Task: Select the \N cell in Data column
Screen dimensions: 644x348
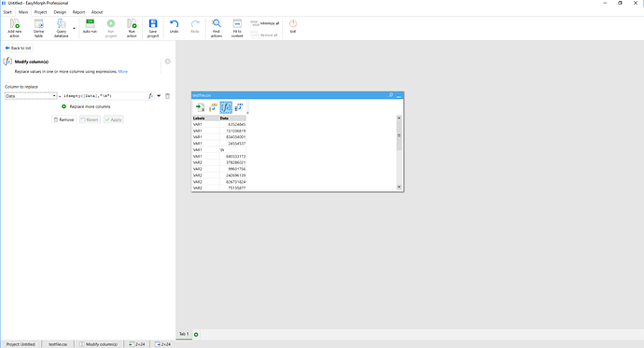Action: coord(232,150)
